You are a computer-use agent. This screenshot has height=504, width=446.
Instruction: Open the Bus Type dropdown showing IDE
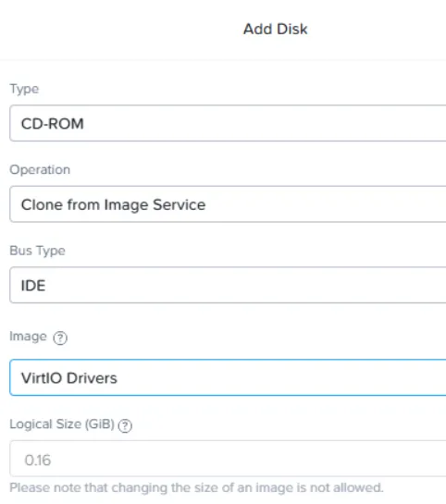click(228, 285)
